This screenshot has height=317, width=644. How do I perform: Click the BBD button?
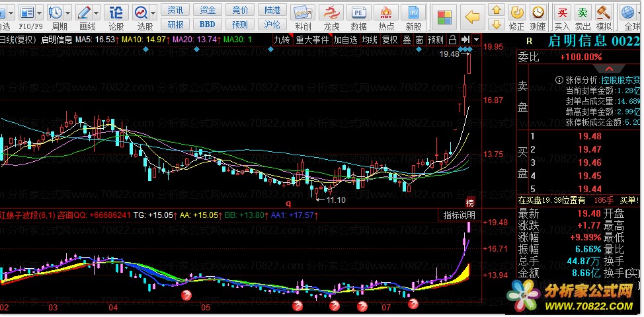(208, 24)
